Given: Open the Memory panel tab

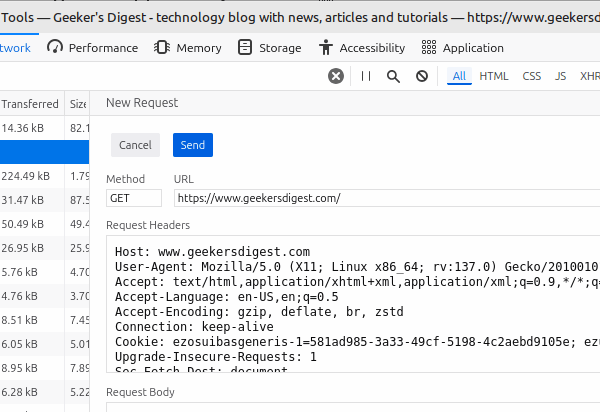Looking at the screenshot, I should click(189, 47).
